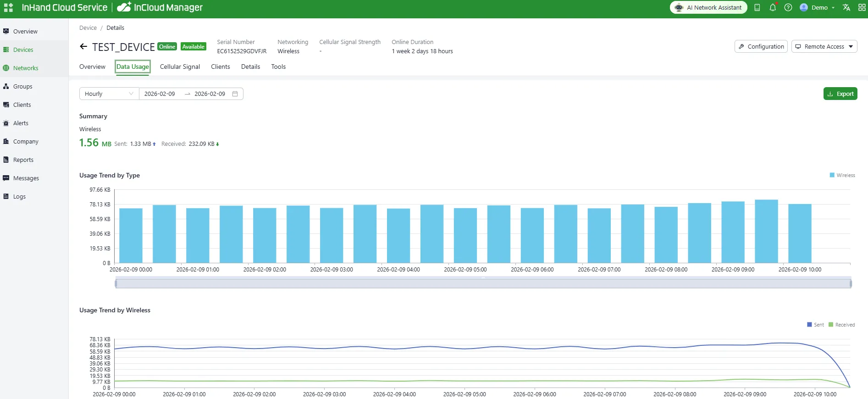Viewport: 868px width, 399px height.
Task: Click the 2026-02-09 09:00 wireless bar
Action: pyautogui.click(x=733, y=232)
